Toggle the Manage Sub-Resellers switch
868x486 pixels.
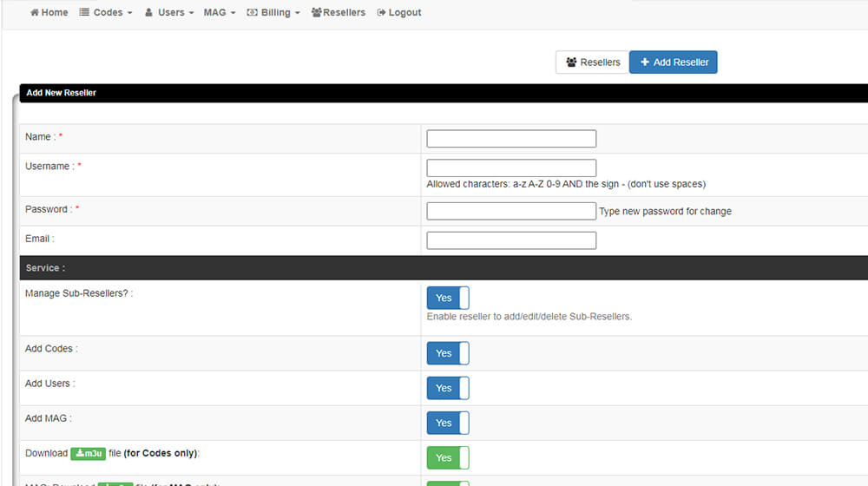point(447,298)
